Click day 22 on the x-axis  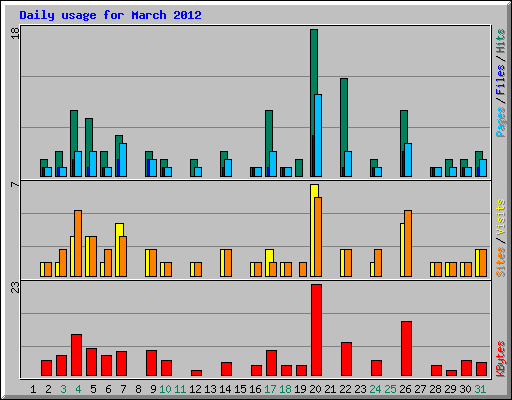[345, 389]
